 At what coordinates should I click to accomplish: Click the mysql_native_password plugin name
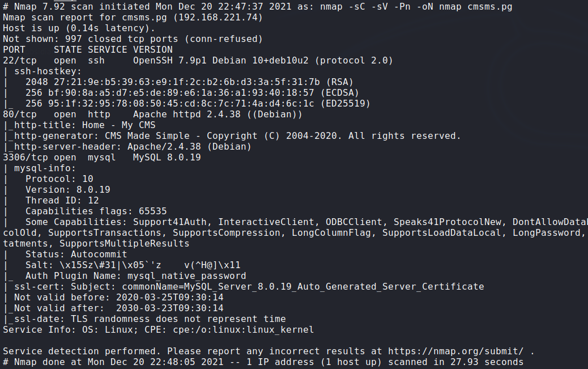[187, 276]
